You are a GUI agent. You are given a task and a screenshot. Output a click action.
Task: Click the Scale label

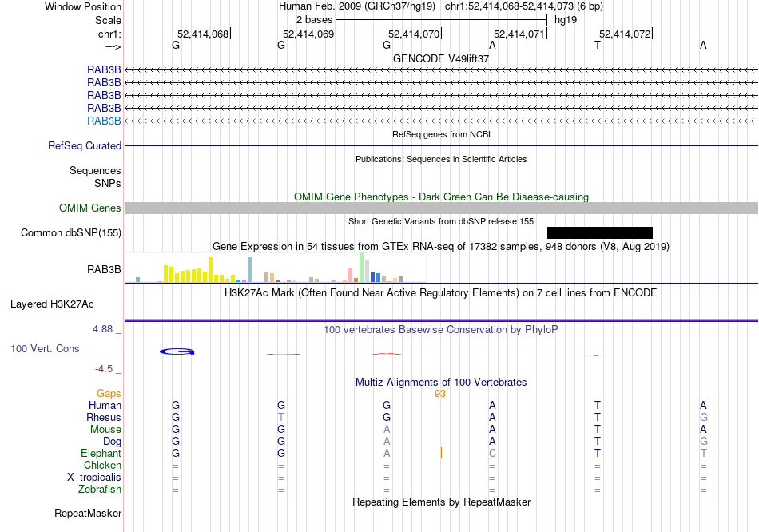click(108, 20)
